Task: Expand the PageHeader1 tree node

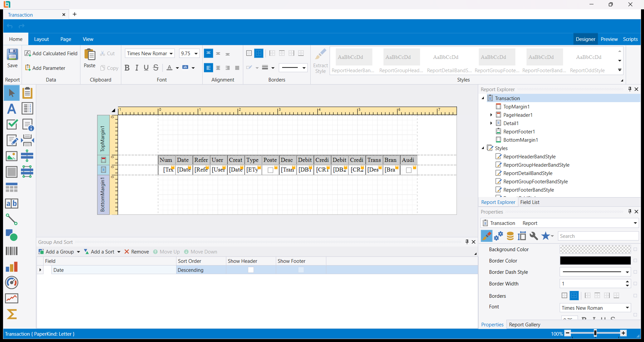Action: click(491, 115)
